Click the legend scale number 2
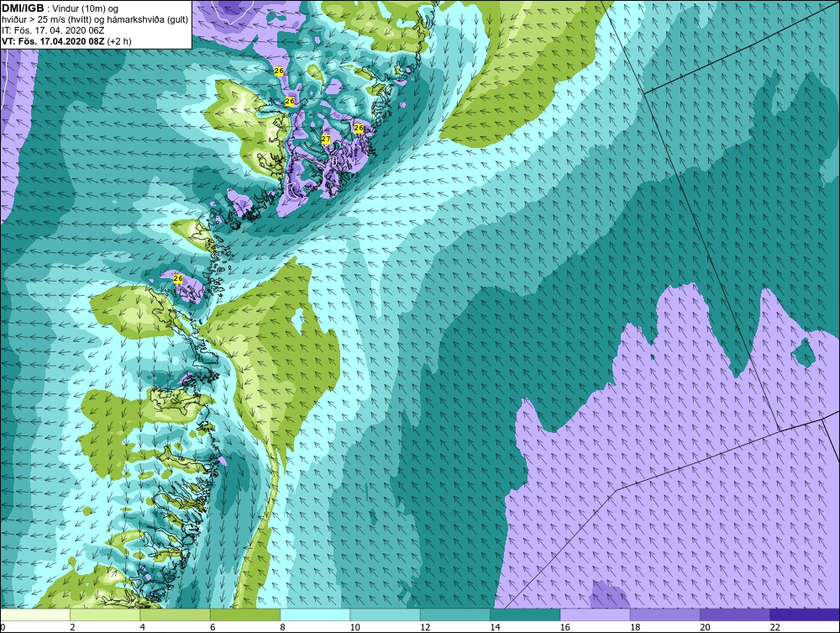The image size is (840, 633). [x=72, y=627]
